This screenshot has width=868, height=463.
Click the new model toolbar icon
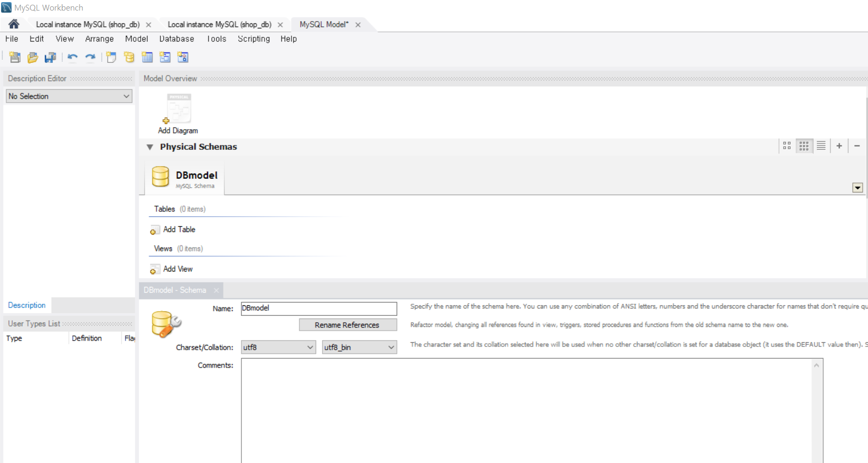15,57
